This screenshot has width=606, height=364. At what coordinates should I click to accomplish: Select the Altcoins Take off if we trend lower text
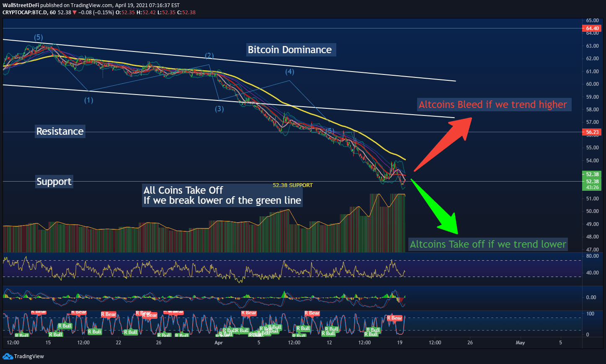coord(488,244)
